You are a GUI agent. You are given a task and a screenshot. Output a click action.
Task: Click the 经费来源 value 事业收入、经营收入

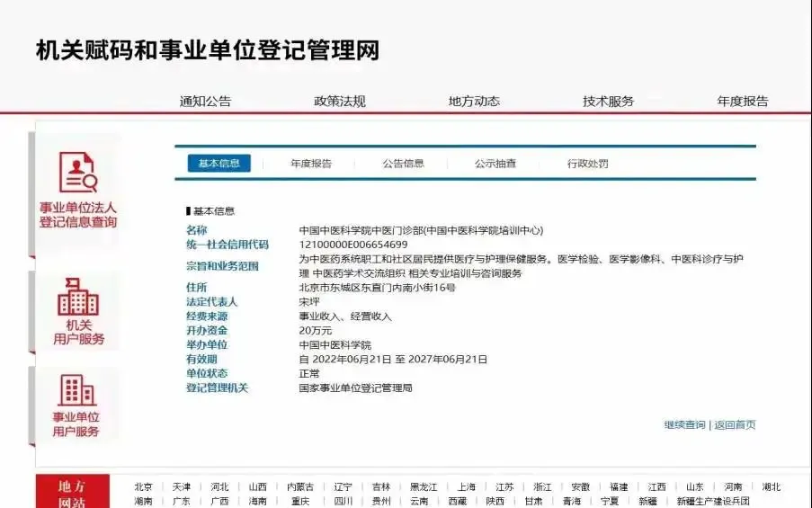tap(345, 316)
